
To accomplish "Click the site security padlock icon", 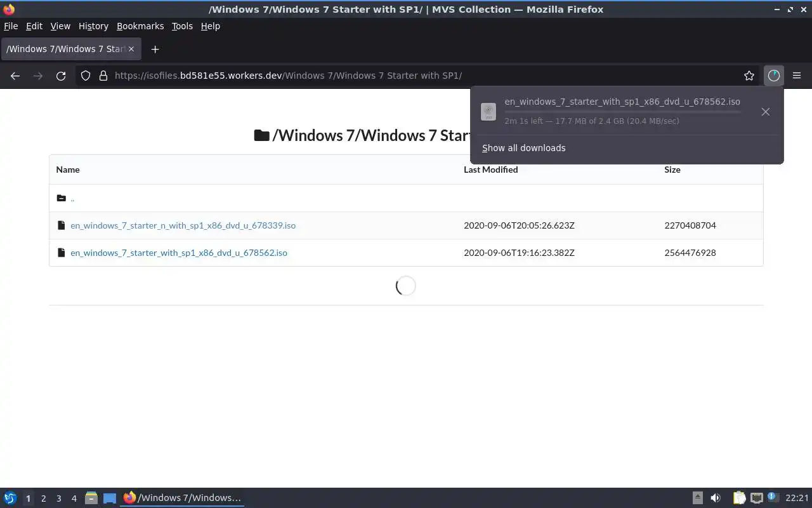I will coord(103,76).
